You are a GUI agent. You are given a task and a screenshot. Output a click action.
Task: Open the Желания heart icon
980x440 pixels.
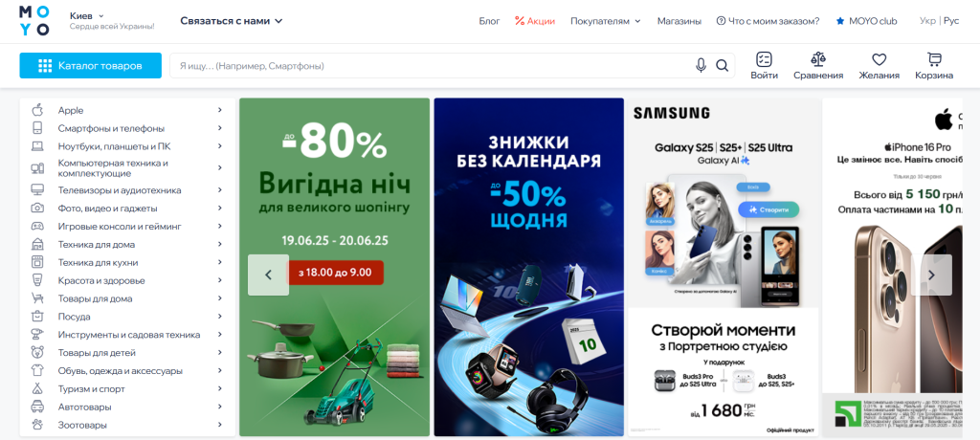click(880, 59)
